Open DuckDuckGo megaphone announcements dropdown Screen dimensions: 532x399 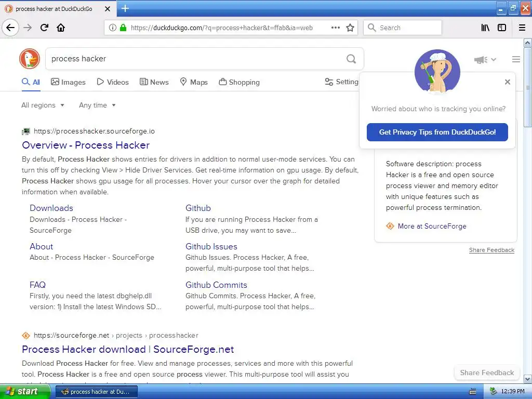[x=485, y=60]
